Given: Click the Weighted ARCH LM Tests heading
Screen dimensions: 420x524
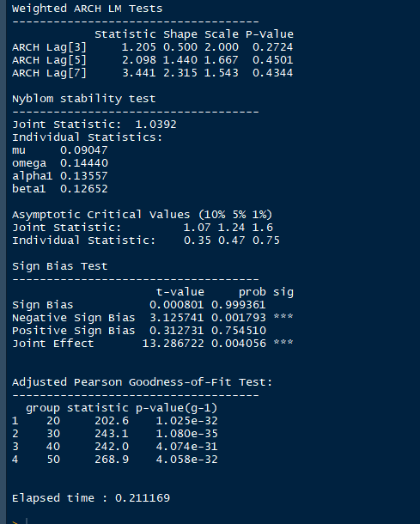Looking at the screenshot, I should pyautogui.click(x=88, y=9).
